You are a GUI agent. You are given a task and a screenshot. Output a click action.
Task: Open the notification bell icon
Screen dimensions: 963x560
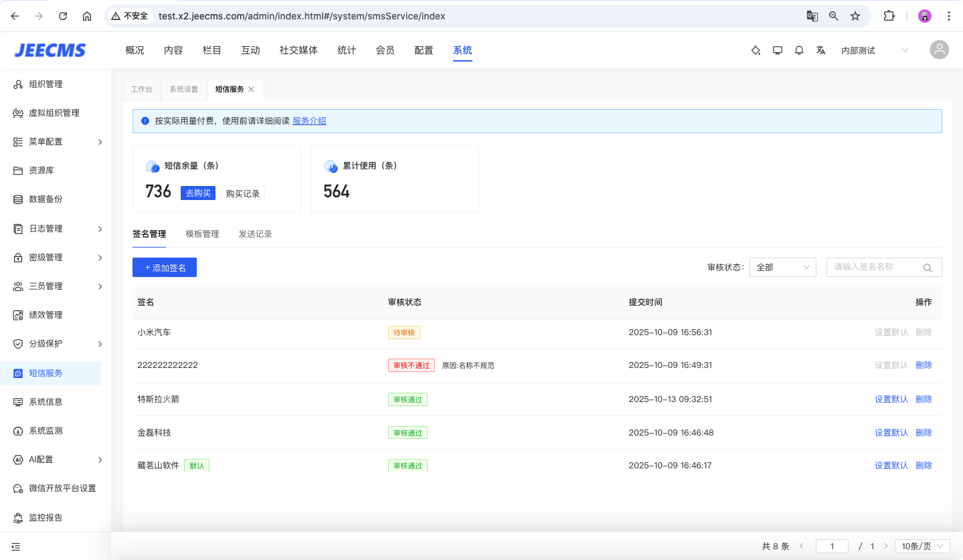(x=799, y=50)
